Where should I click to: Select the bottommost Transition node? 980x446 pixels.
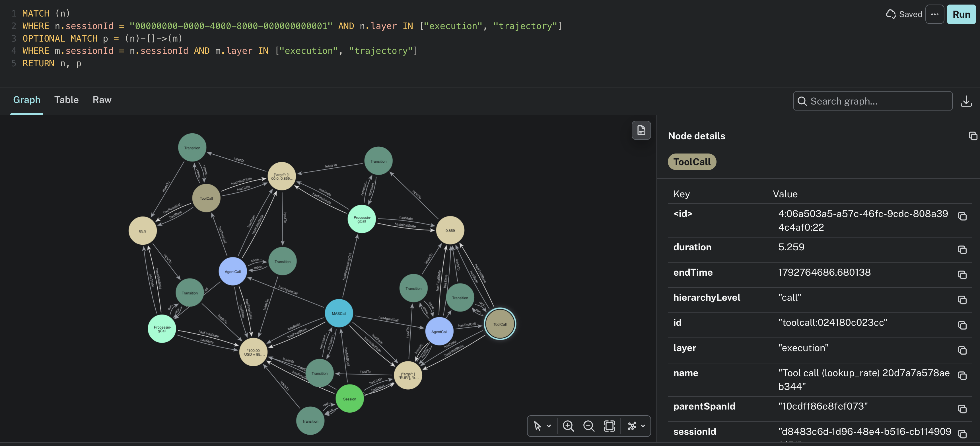[x=310, y=421]
